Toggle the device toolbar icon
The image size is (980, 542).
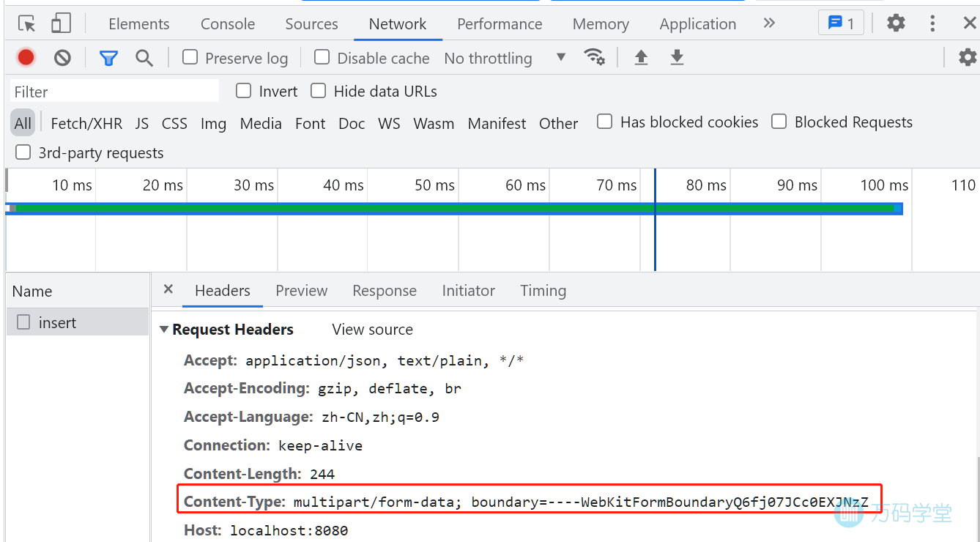[61, 23]
